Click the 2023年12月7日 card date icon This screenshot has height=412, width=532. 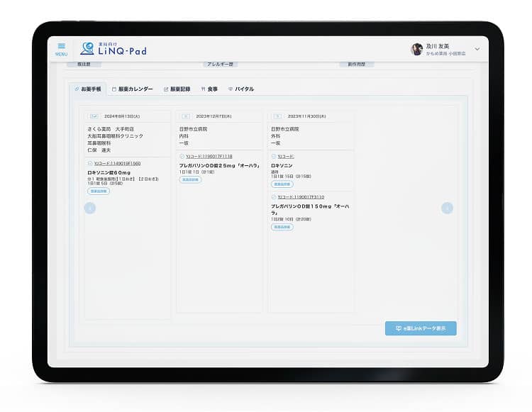pyautogui.click(x=185, y=116)
